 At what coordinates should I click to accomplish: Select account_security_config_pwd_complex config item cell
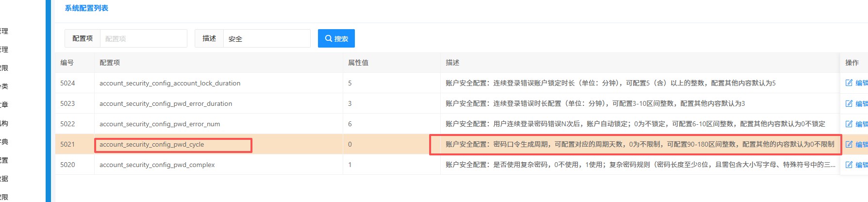157,165
